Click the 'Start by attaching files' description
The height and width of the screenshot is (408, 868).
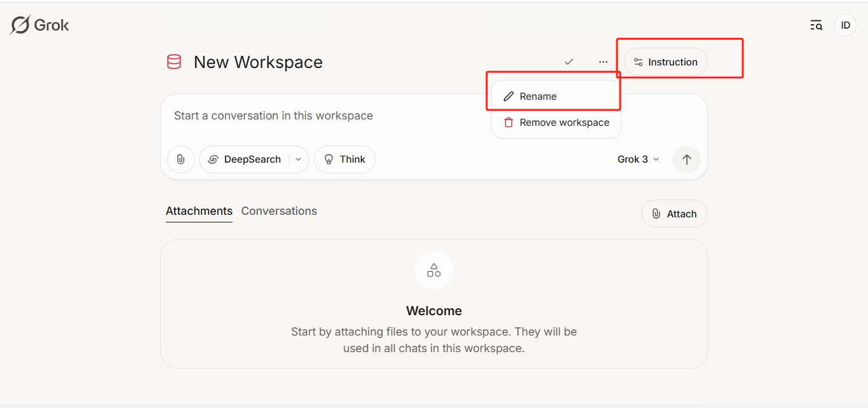[x=434, y=340]
